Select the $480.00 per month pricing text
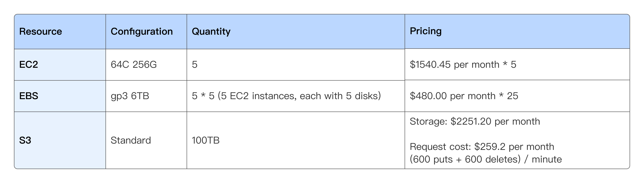Screen dimensions: 644x183 pyautogui.click(x=453, y=96)
